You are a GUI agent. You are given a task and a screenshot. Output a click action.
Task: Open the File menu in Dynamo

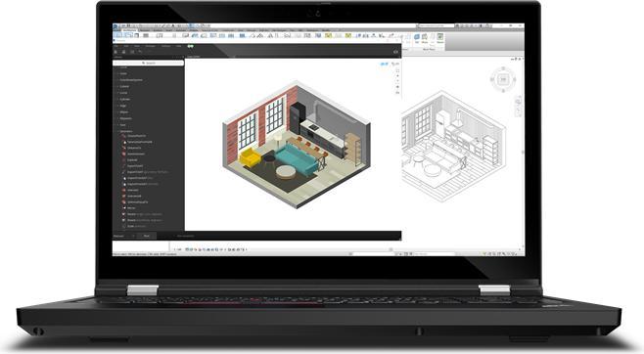[115, 46]
